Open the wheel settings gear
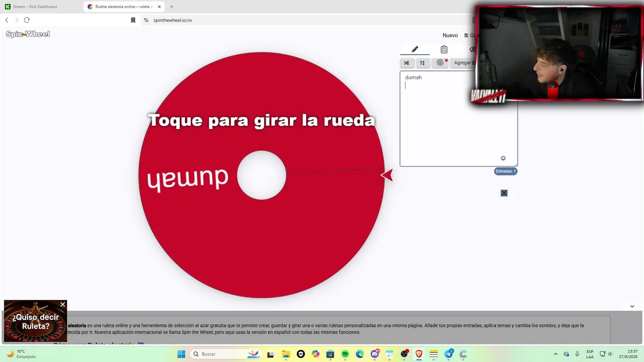This screenshot has height=362, width=644. pos(440,63)
